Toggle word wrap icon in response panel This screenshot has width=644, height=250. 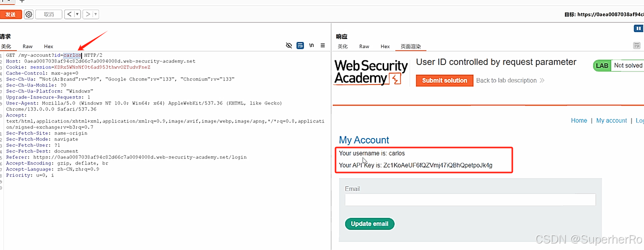[637, 45]
